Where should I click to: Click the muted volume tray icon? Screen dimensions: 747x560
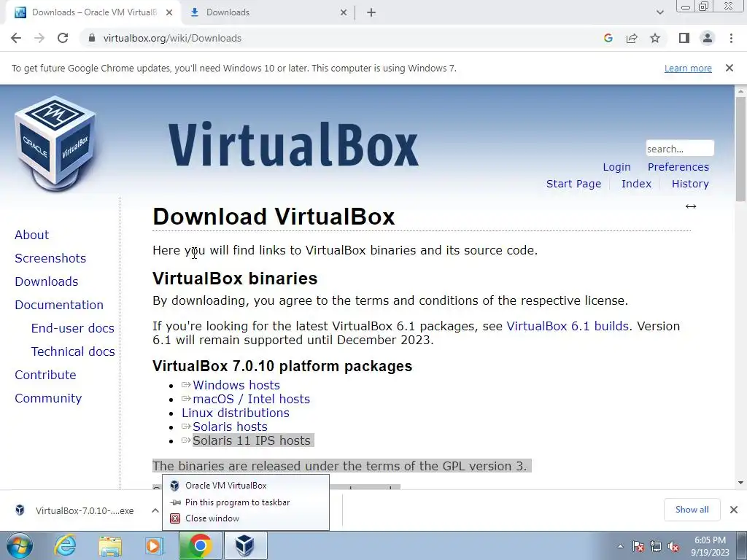point(673,546)
